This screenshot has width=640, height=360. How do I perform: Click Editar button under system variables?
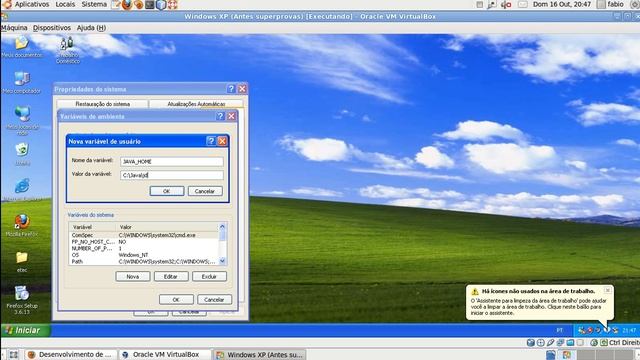click(x=171, y=276)
